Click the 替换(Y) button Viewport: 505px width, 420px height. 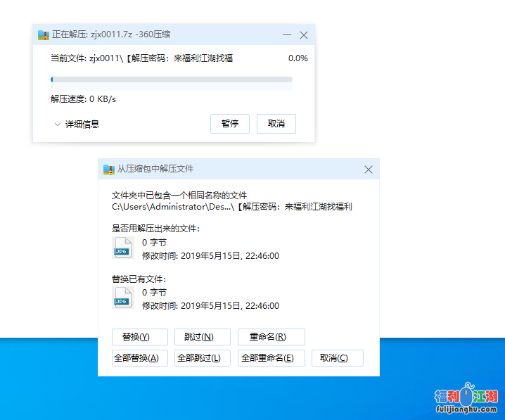click(x=140, y=337)
